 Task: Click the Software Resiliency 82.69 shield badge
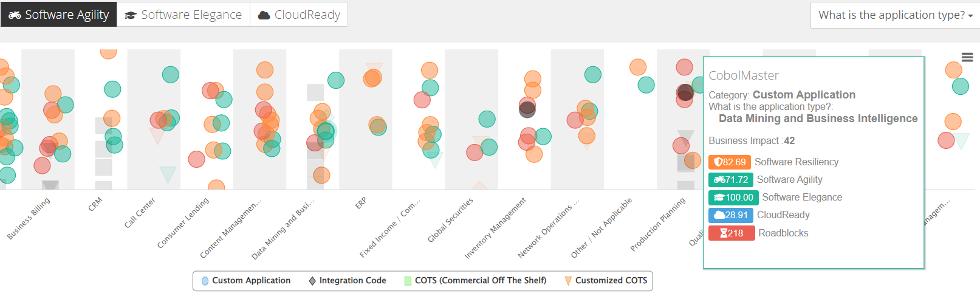click(x=730, y=162)
